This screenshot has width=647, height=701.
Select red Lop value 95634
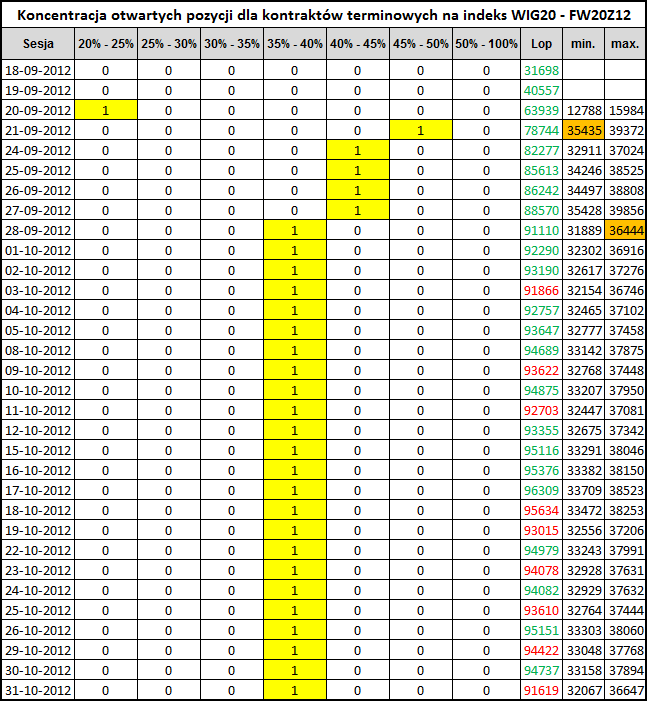(x=541, y=511)
